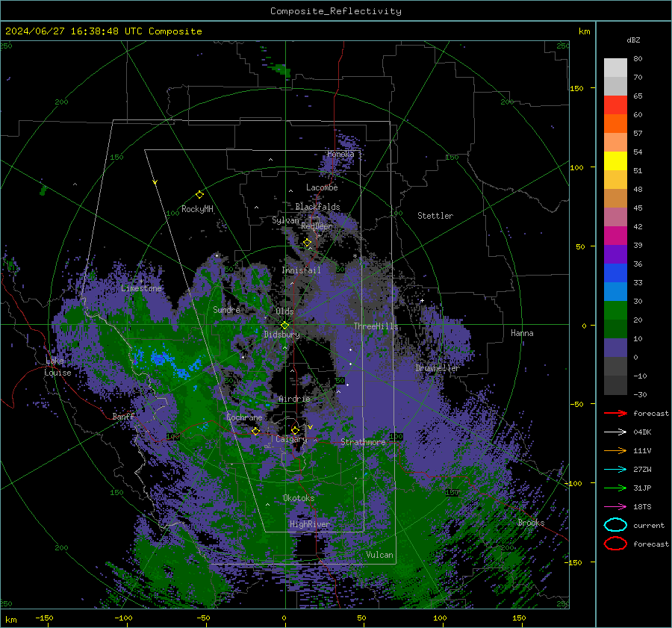Click the Composite_Reflectivity title
The height and width of the screenshot is (628, 672).
click(335, 11)
